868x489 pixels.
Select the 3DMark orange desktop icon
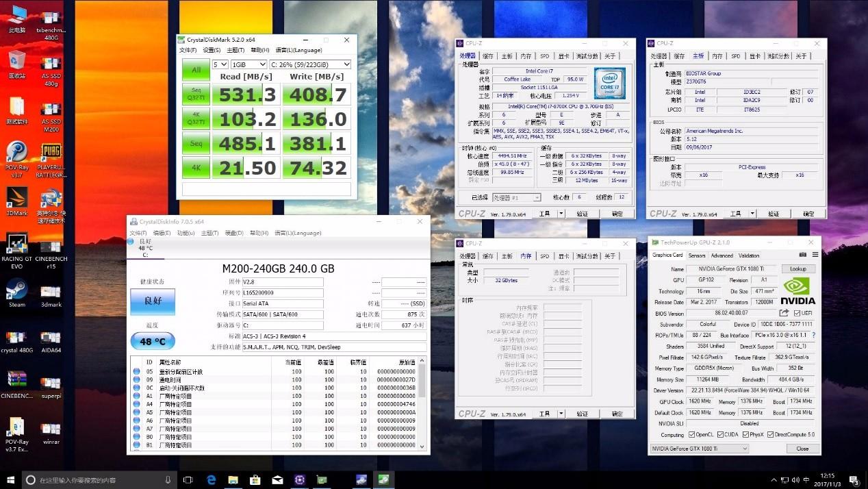[16, 201]
